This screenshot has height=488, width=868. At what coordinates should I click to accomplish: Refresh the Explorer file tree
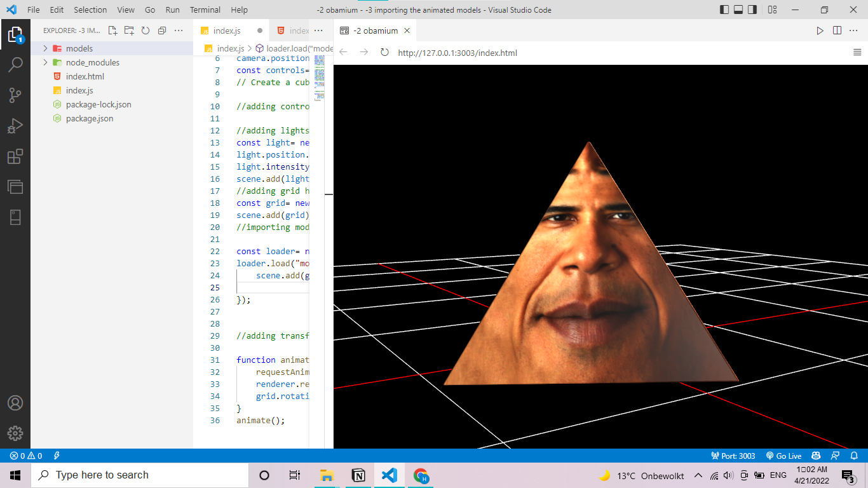click(146, 30)
